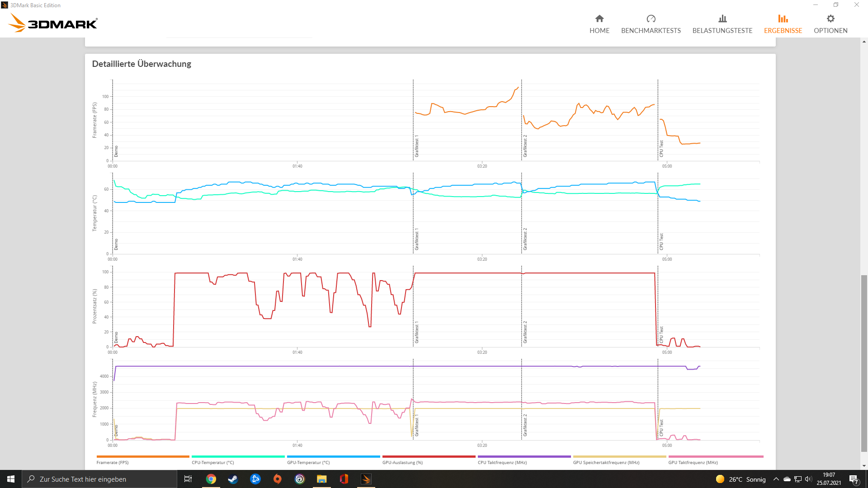868x488 pixels.
Task: Click the Grafiktest 1 marker in framerate chart
Action: click(x=416, y=145)
